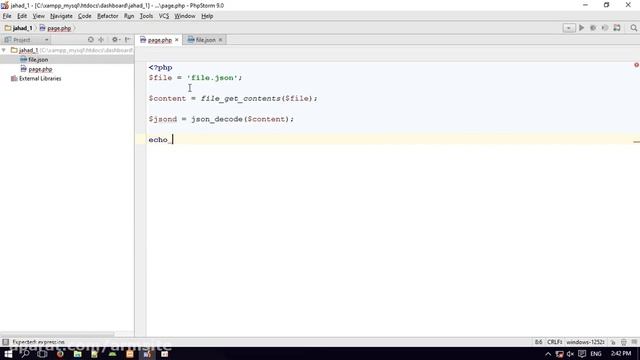Click the <?php opening tag line
Screen dimensions: 640x360
[x=160, y=67]
